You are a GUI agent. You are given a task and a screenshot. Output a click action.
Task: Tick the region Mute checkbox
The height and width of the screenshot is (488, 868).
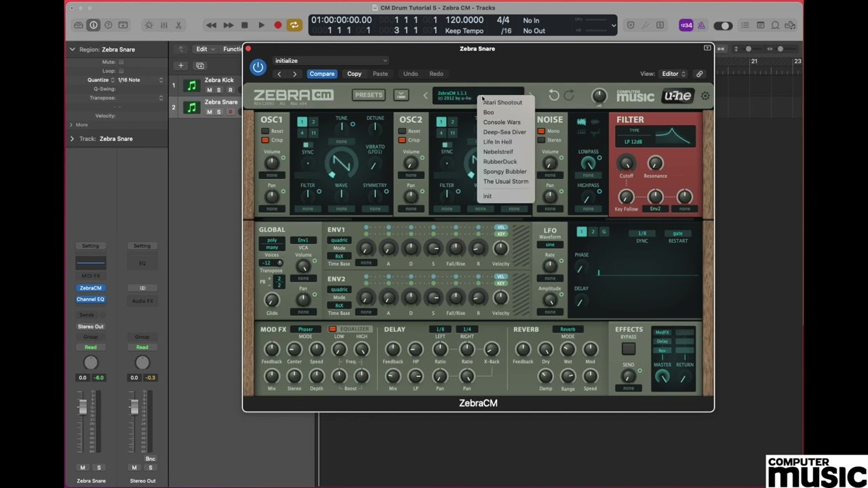[121, 62]
